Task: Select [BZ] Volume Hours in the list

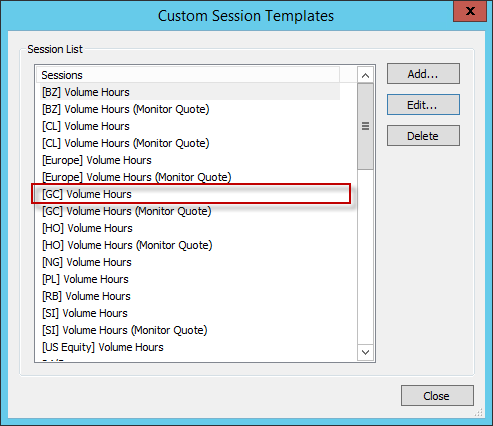Action: (x=190, y=92)
